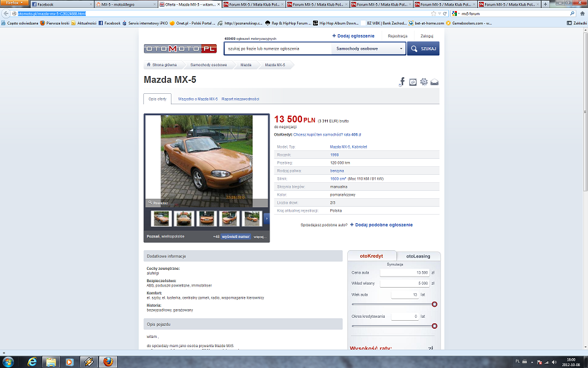Viewport: 588px width, 368px height.
Task: Click the OTOMOTO.PL logo
Action: pyautogui.click(x=180, y=49)
